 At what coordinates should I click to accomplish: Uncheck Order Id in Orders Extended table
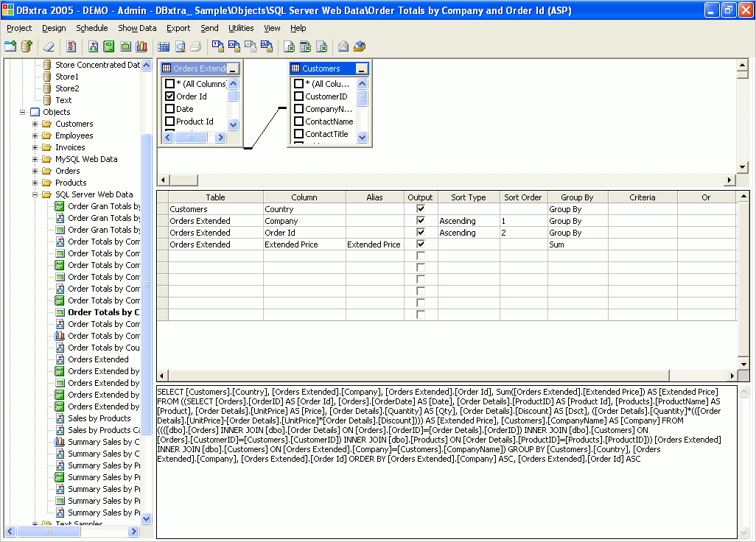[170, 96]
